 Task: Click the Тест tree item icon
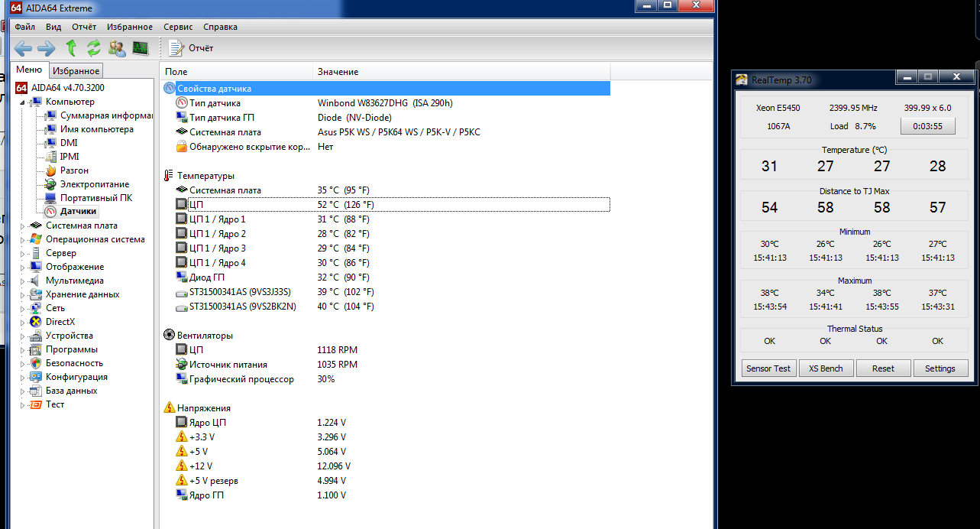point(35,404)
